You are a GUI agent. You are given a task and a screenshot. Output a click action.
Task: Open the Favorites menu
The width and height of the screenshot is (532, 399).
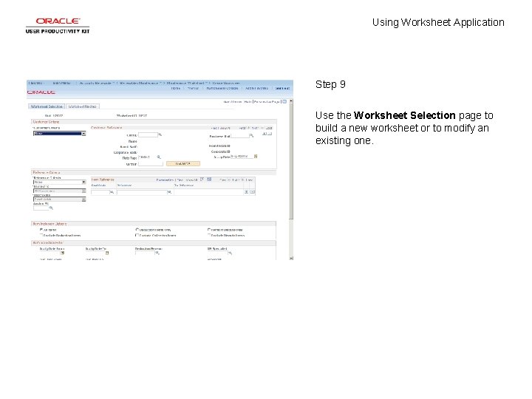point(36,83)
